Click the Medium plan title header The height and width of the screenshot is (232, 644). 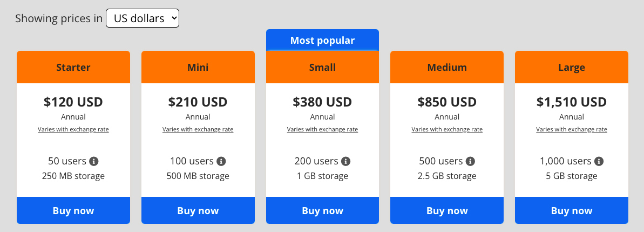(447, 67)
